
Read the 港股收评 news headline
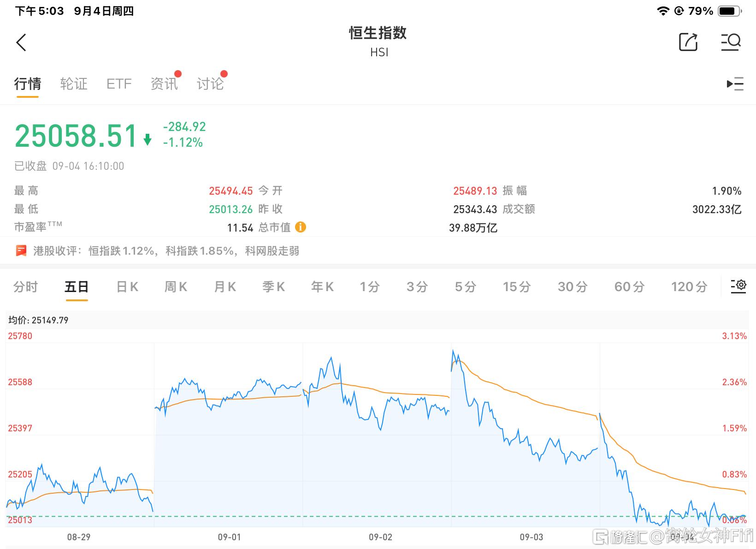(x=166, y=251)
